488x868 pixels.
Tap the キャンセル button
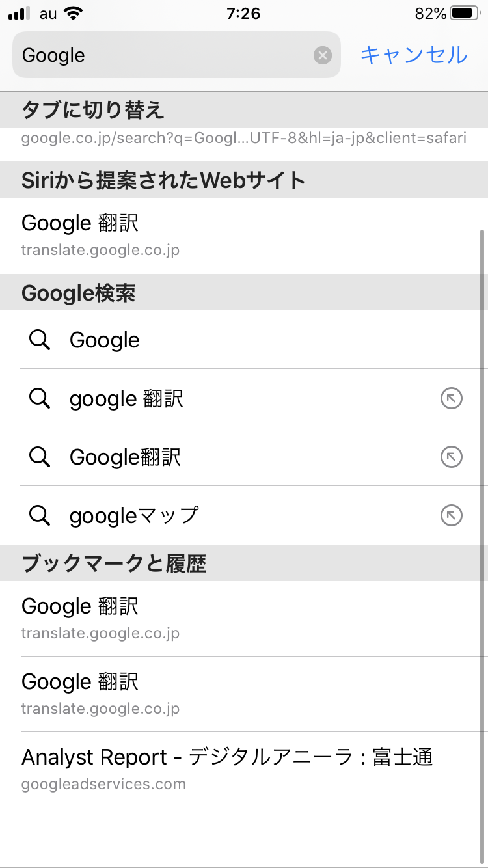414,55
